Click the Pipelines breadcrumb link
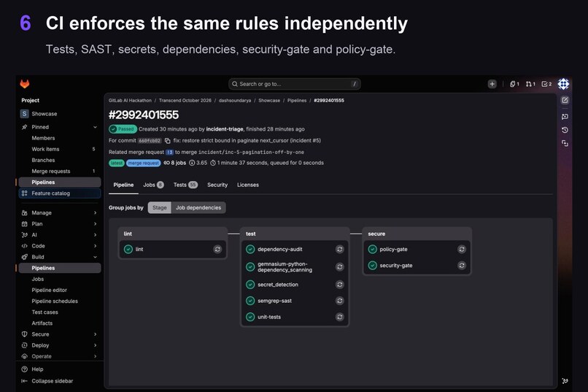 point(297,101)
